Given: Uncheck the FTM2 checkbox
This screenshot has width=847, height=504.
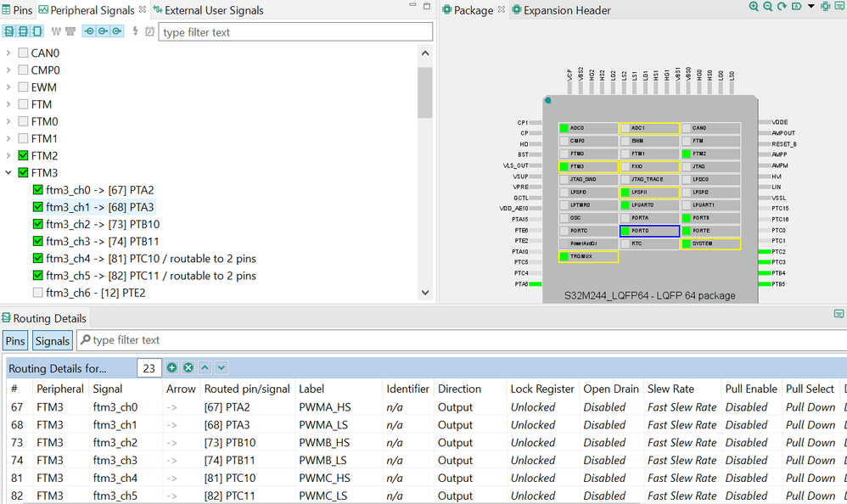Looking at the screenshot, I should tap(23, 155).
